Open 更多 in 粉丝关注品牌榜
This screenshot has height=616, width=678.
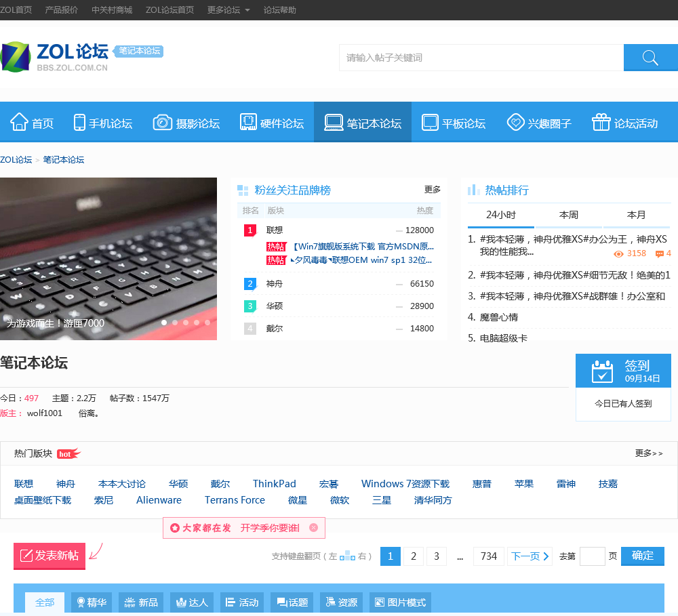coord(433,189)
